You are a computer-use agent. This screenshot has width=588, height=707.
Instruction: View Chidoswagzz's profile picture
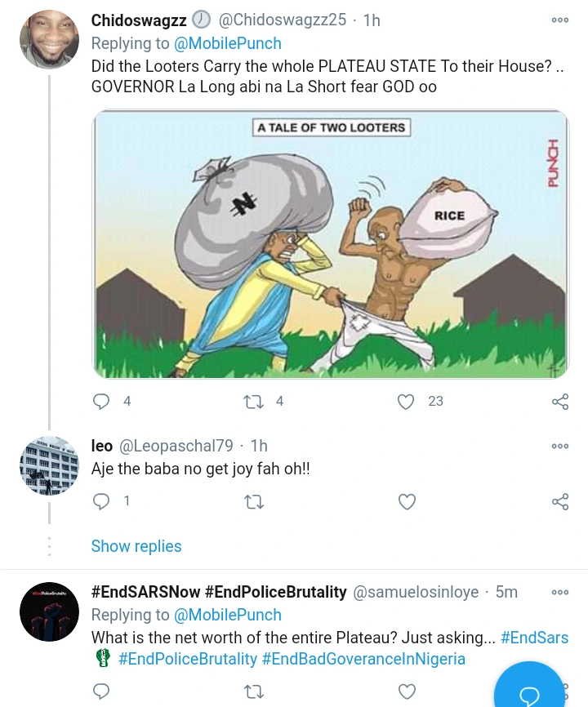tap(49, 39)
